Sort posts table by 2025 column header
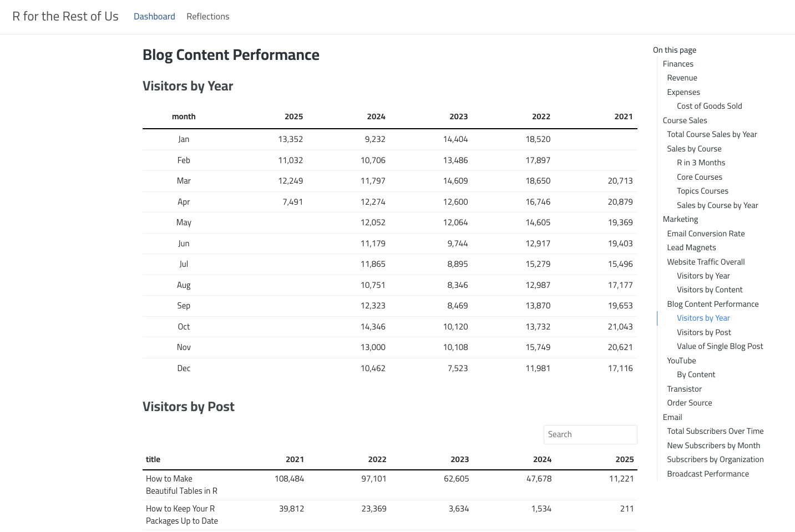795x532 pixels. 624,459
